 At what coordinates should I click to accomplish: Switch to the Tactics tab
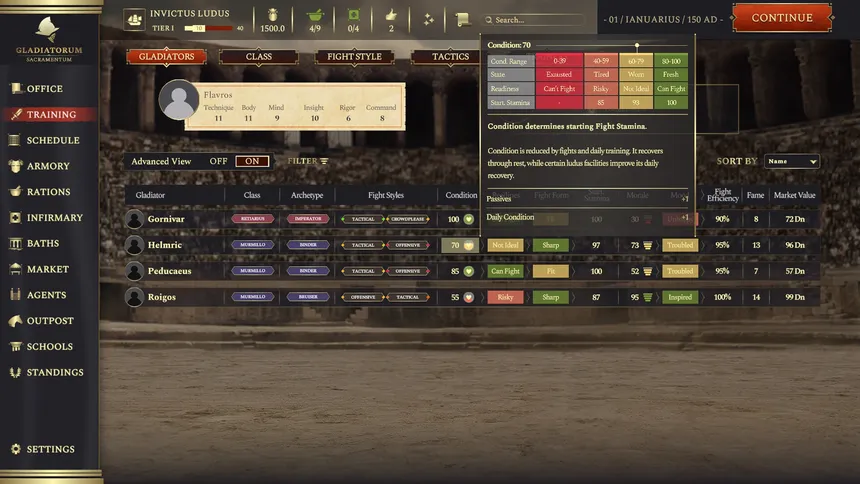pyautogui.click(x=450, y=57)
